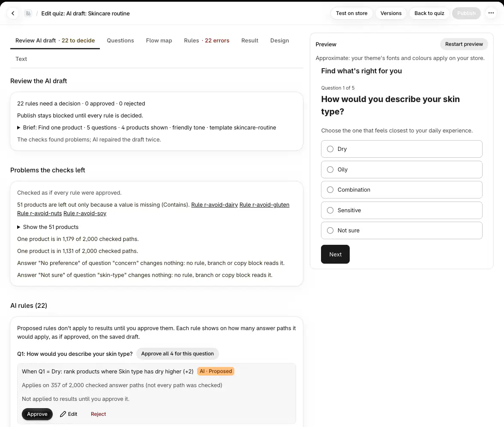
Task: Select the Not sure radio option
Action: point(402,231)
